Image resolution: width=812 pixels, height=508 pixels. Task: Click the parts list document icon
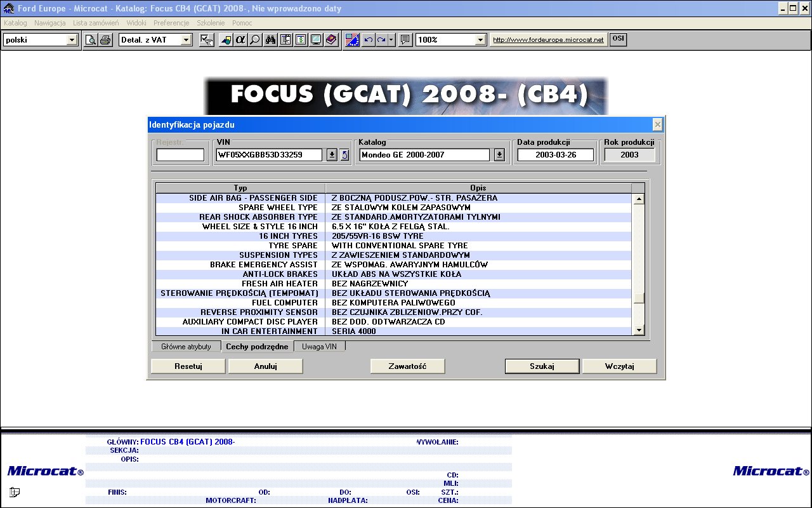coord(286,39)
